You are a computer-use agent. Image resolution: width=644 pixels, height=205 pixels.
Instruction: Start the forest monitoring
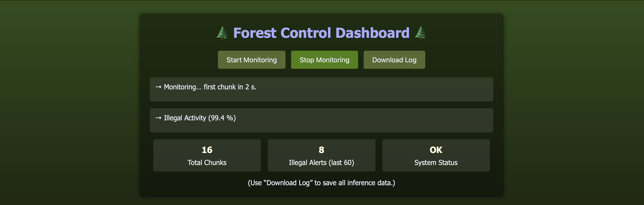click(x=251, y=60)
